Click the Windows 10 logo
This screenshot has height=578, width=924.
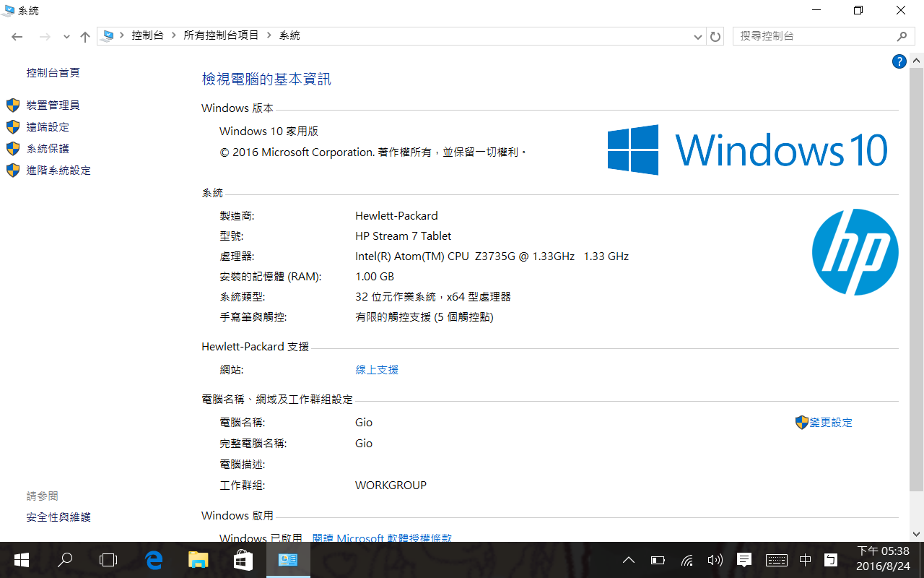(x=748, y=150)
